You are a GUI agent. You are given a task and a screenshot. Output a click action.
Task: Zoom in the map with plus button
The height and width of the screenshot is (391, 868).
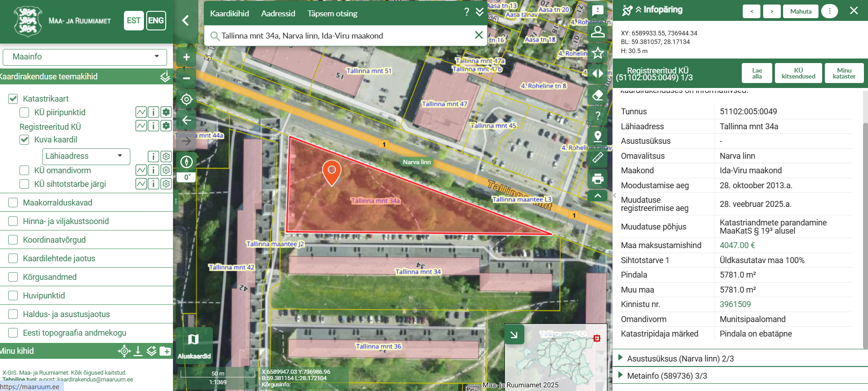(x=186, y=57)
